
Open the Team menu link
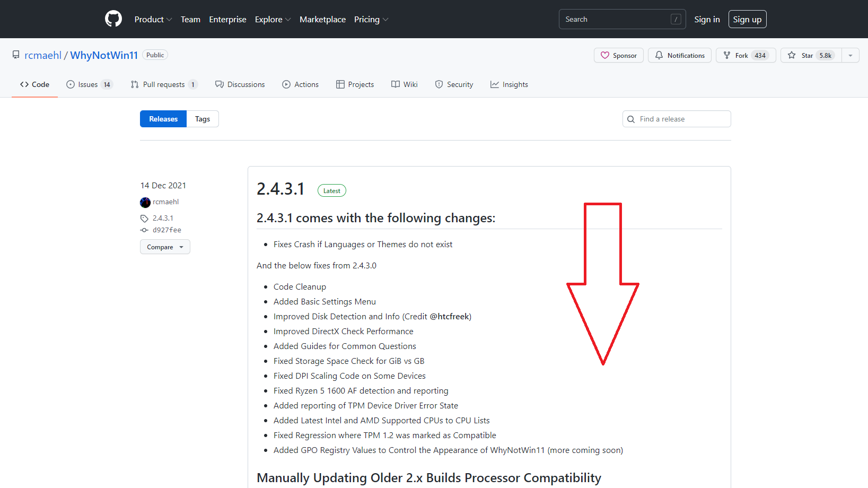190,19
